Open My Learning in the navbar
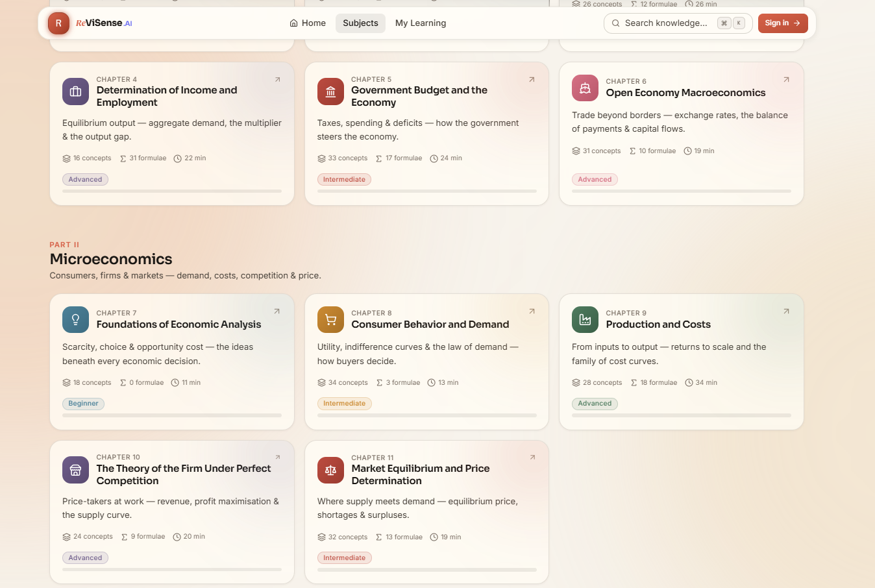Viewport: 875px width, 588px height. [421, 23]
